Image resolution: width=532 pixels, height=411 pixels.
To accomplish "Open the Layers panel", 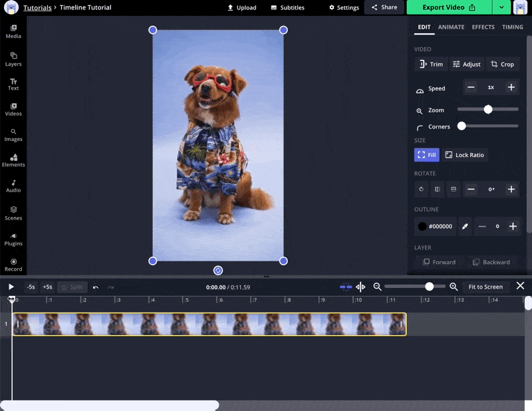I will (13, 59).
